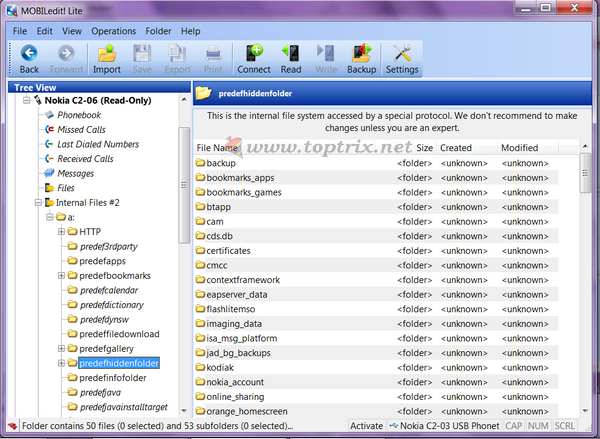The width and height of the screenshot is (600, 439).
Task: Select predefjava folder in tree
Action: click(100, 392)
